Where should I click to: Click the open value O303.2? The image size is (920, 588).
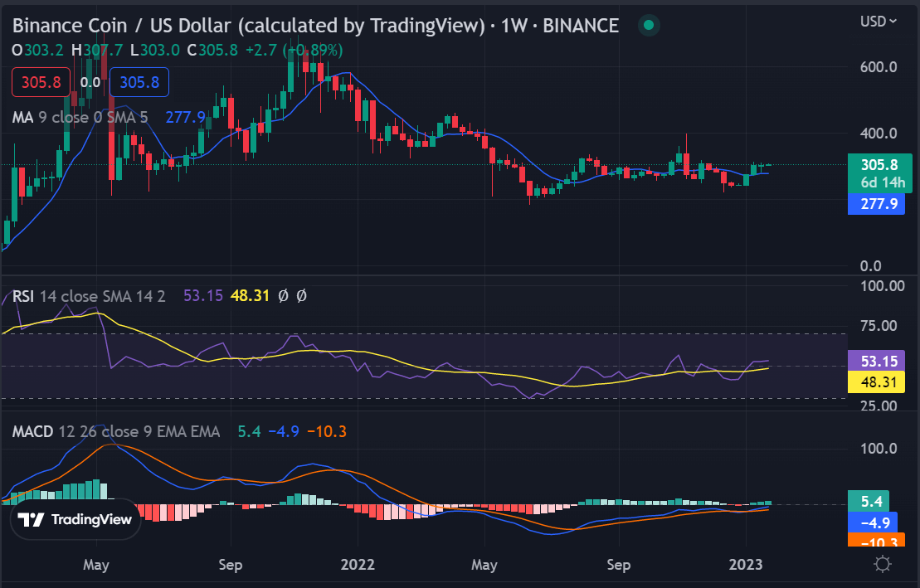coord(37,51)
